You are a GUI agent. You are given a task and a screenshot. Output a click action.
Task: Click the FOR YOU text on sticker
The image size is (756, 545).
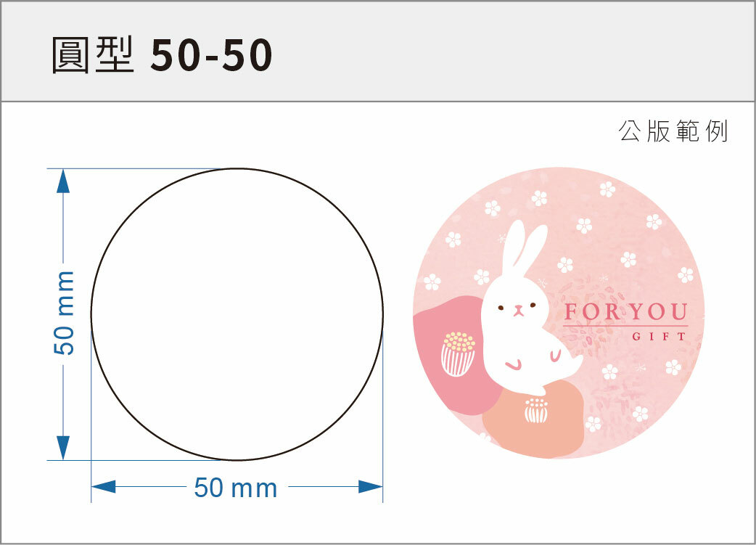pos(626,312)
